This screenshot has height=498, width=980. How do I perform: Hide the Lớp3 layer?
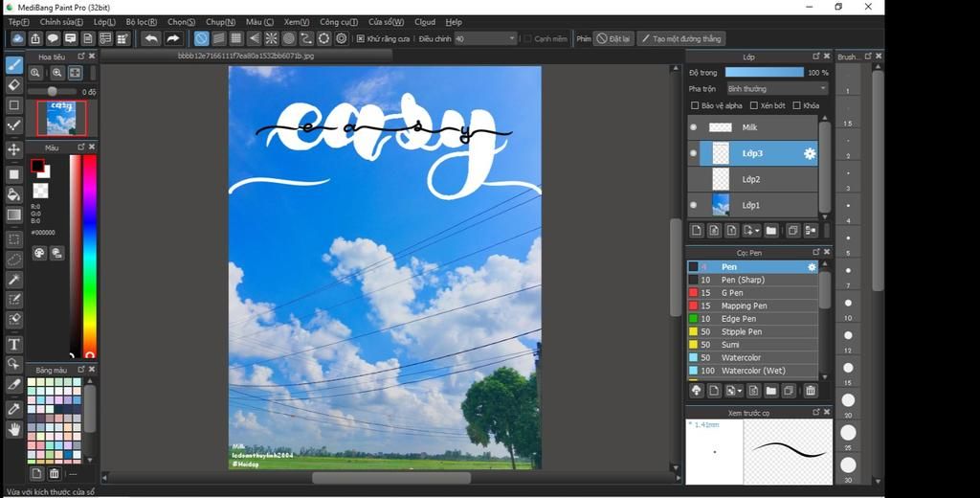pos(693,153)
